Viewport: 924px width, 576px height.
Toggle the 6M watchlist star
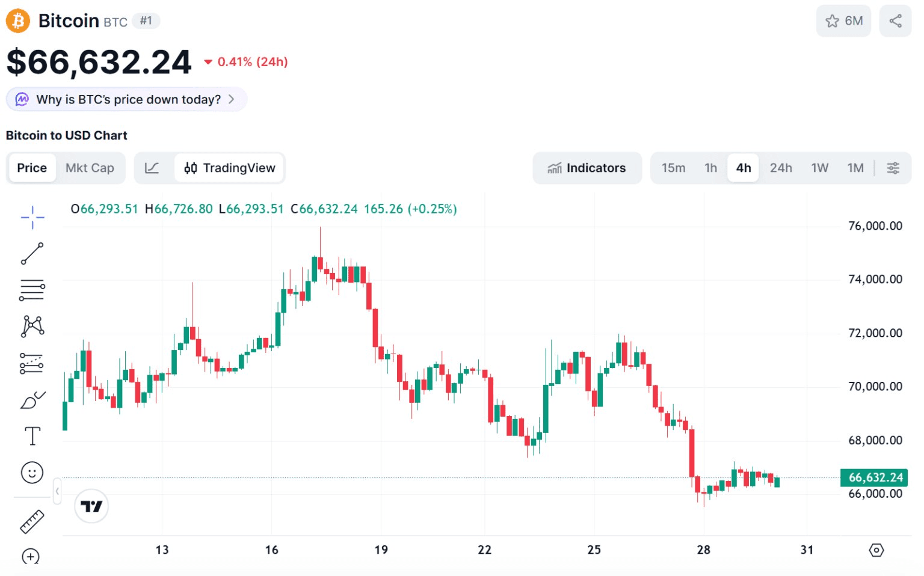click(843, 21)
